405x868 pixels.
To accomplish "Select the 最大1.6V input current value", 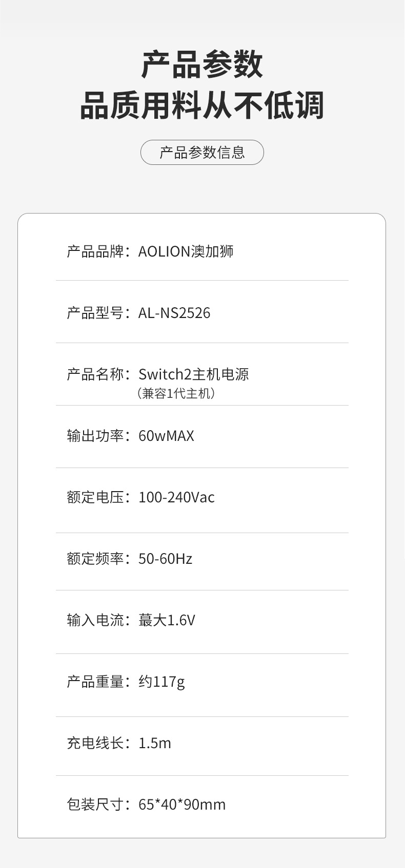I will click(x=167, y=620).
